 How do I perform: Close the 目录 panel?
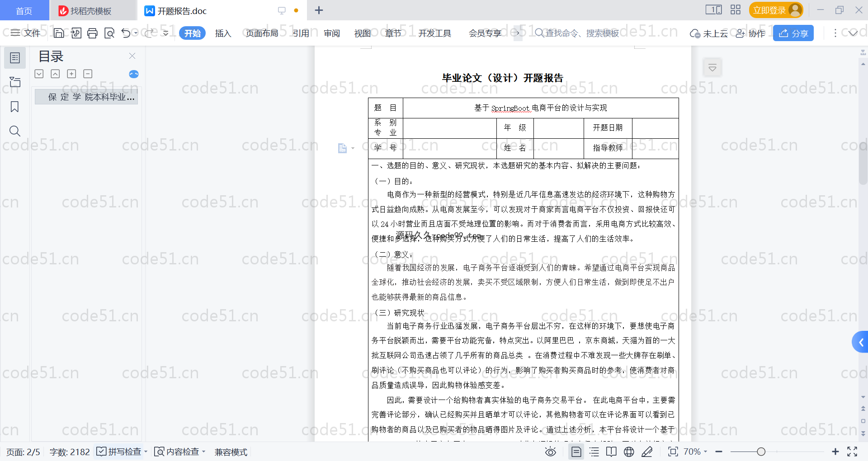pyautogui.click(x=132, y=56)
